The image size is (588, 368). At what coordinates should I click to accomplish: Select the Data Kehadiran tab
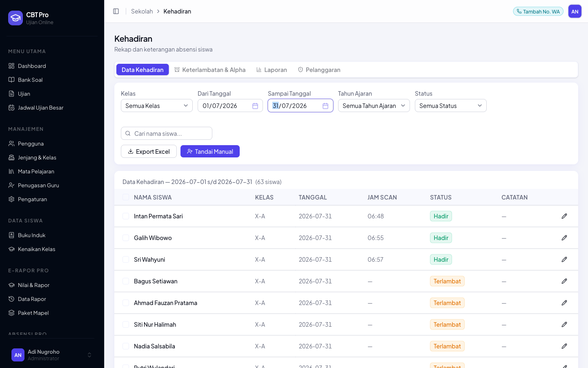pos(143,70)
